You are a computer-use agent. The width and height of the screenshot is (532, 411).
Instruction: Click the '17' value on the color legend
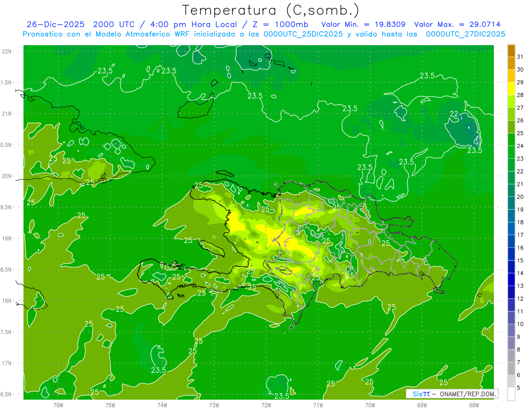520,235
